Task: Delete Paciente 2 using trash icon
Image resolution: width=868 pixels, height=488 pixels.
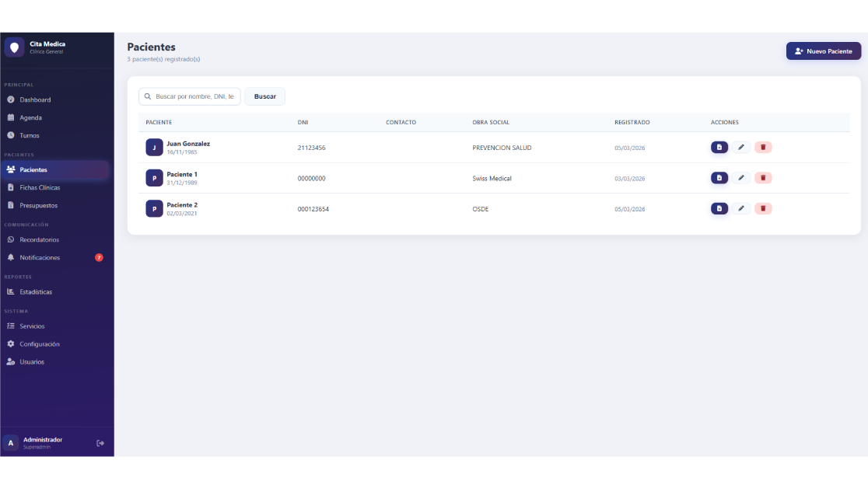Action: (763, 208)
